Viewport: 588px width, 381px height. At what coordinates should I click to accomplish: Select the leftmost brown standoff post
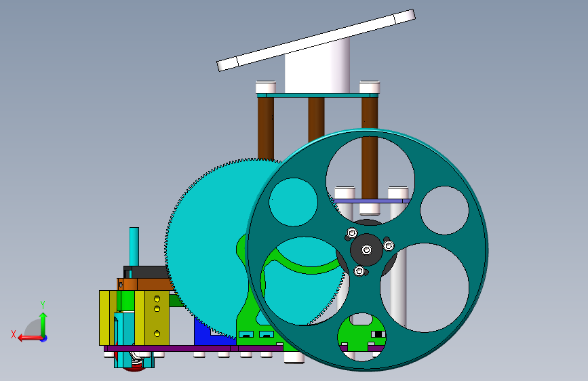[265, 127]
